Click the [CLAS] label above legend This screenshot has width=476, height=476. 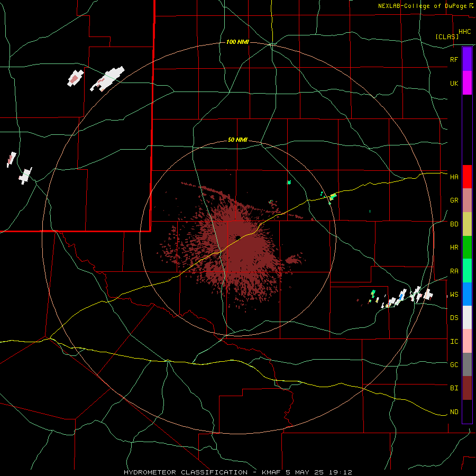(447, 36)
